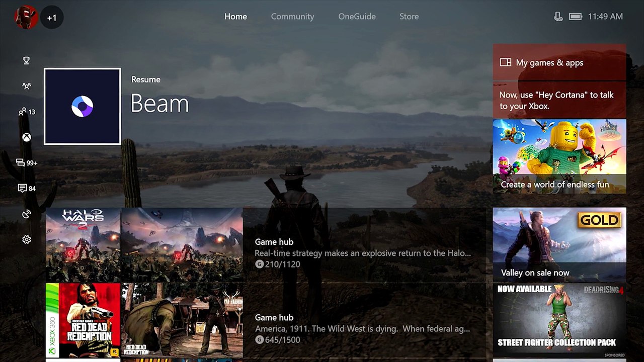Open the Achievements trophy icon
Screen dimensions: 644x362
point(26,61)
